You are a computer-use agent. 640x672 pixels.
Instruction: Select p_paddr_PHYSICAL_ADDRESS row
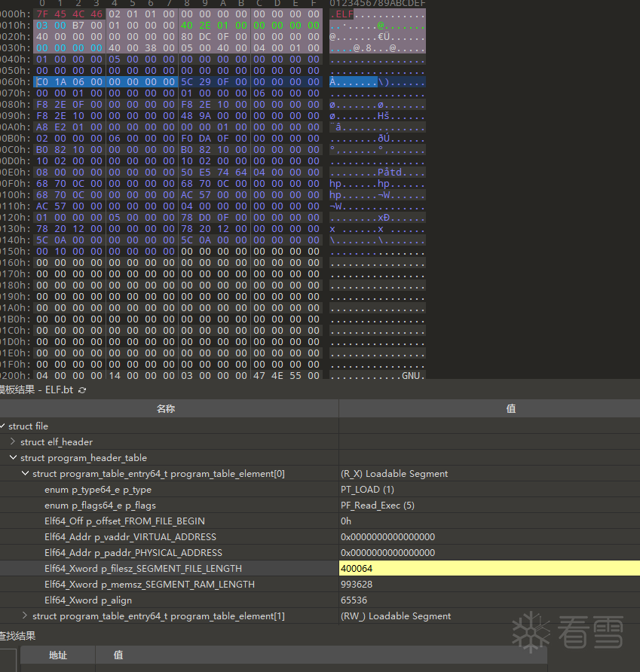(x=320, y=553)
